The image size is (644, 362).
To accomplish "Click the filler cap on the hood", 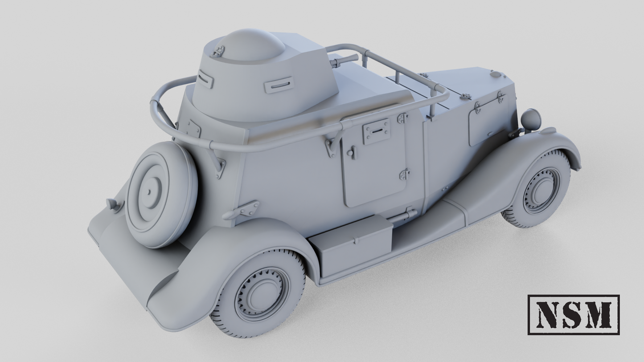I will [x=495, y=74].
